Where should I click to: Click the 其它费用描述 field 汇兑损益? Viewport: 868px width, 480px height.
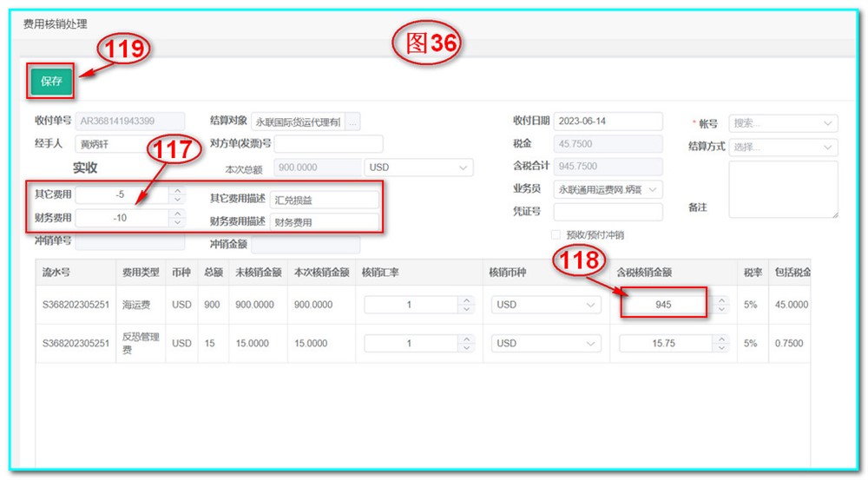click(325, 200)
